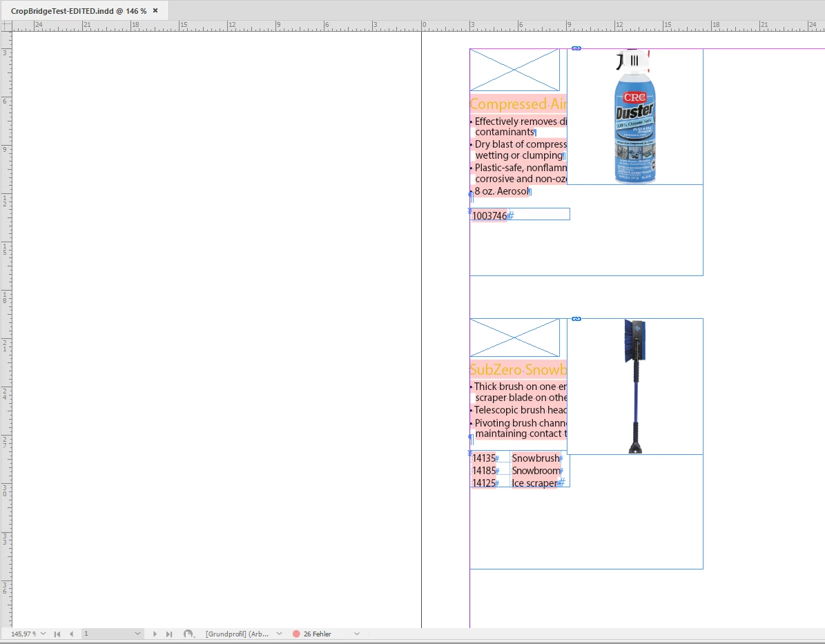825x644 pixels.
Task: Select the empty placeholder frame above Compressed Air
Action: 514,70
